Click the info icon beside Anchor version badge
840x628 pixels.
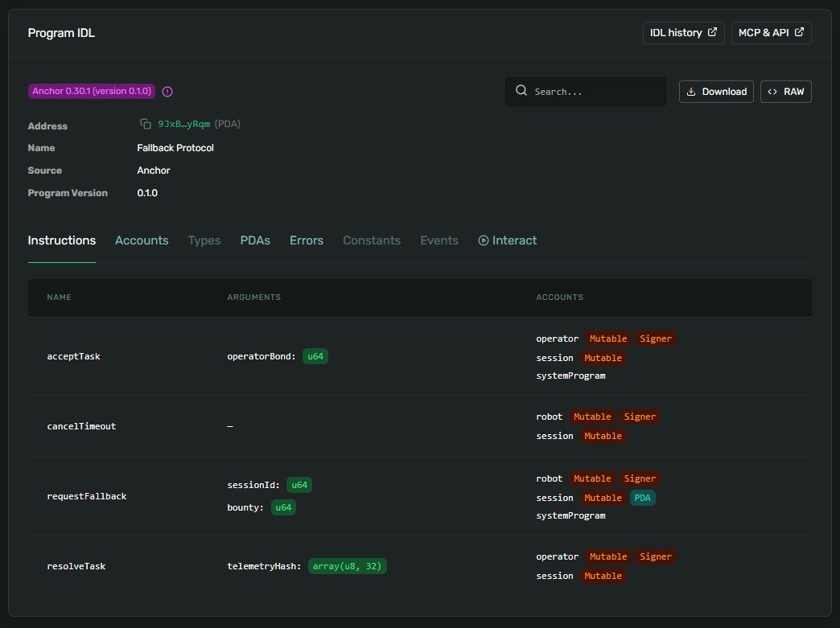point(167,92)
